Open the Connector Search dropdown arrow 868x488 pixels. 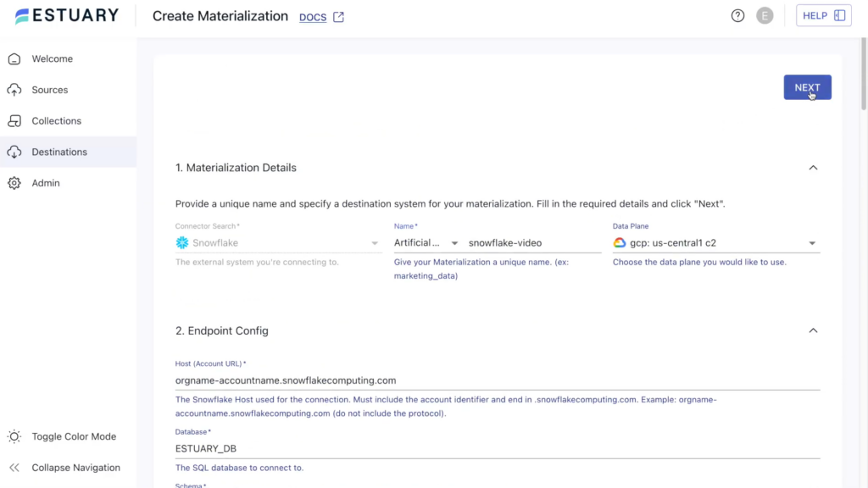click(375, 243)
